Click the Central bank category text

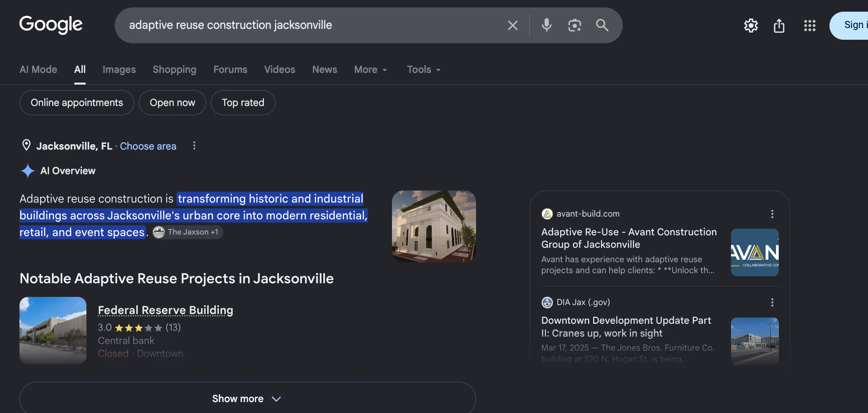(126, 341)
